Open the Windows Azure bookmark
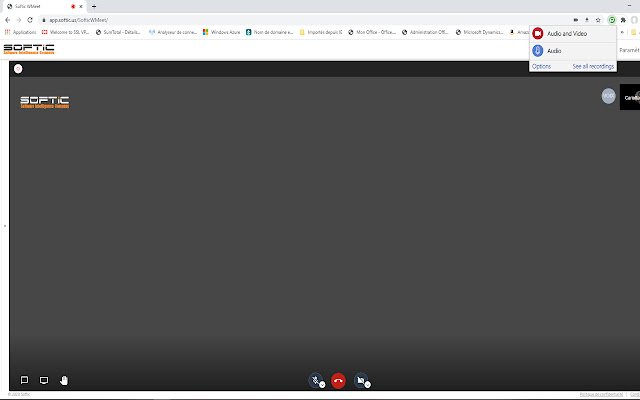 pyautogui.click(x=222, y=32)
